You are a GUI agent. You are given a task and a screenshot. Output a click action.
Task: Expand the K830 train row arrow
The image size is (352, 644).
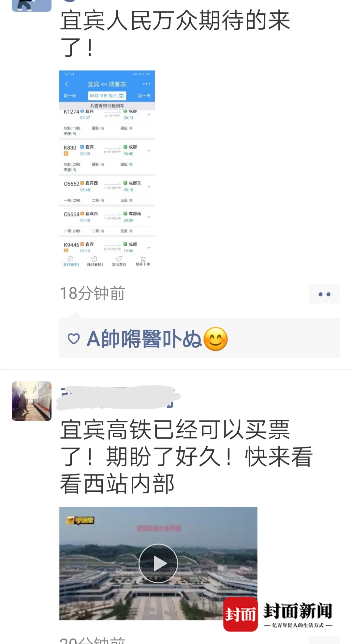click(149, 151)
